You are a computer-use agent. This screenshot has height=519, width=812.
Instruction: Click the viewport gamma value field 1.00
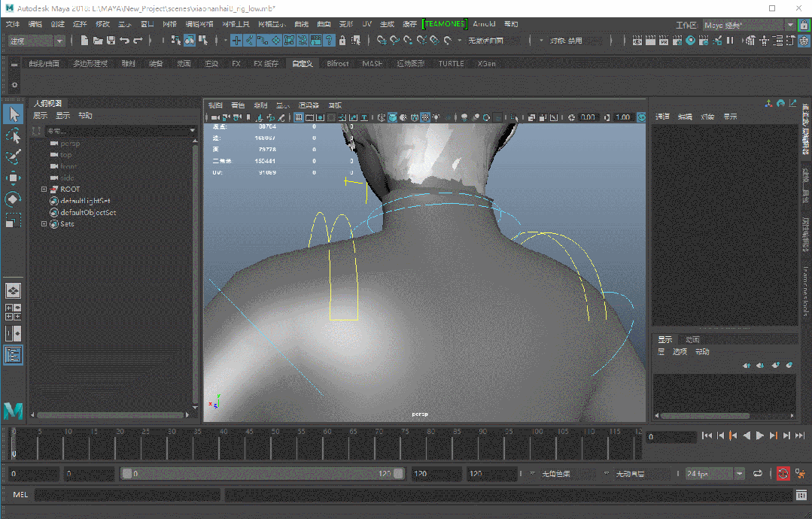(624, 117)
